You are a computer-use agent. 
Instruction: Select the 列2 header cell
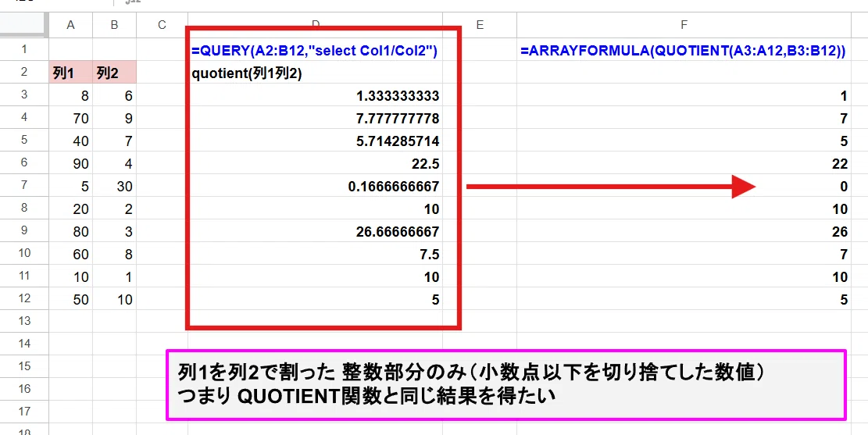coord(114,72)
